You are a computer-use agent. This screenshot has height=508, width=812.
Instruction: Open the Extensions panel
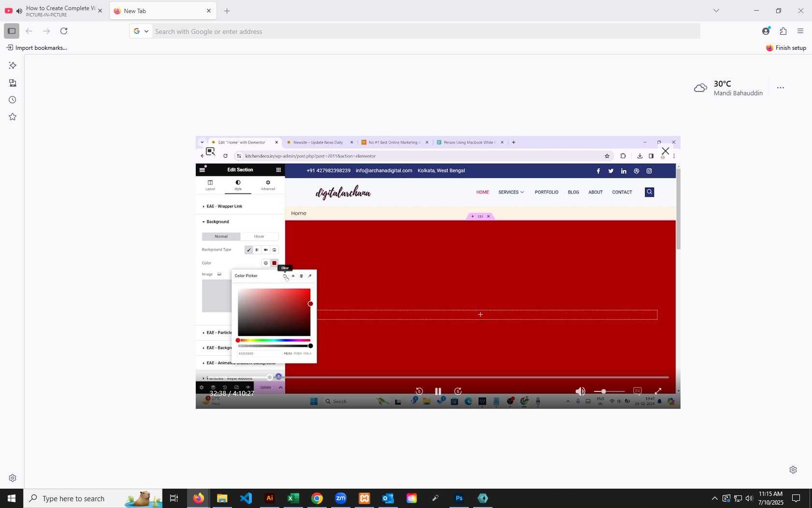783,31
